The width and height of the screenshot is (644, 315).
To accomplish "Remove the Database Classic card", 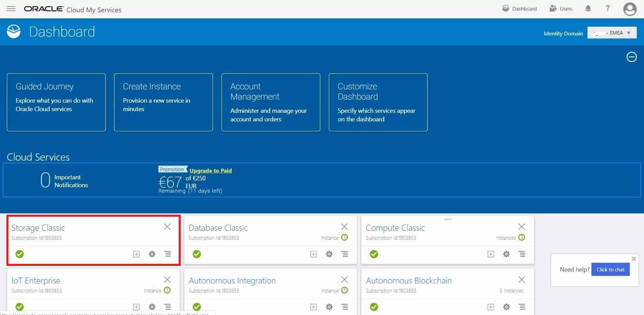I will click(345, 227).
